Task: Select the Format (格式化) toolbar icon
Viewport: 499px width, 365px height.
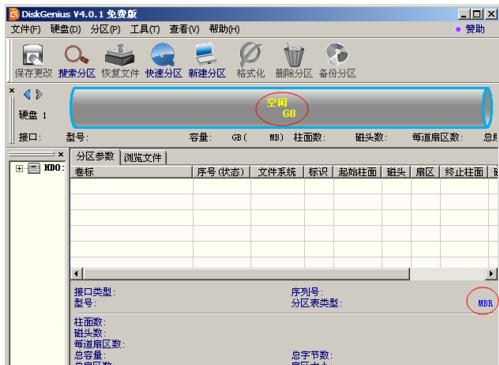Action: [x=250, y=61]
